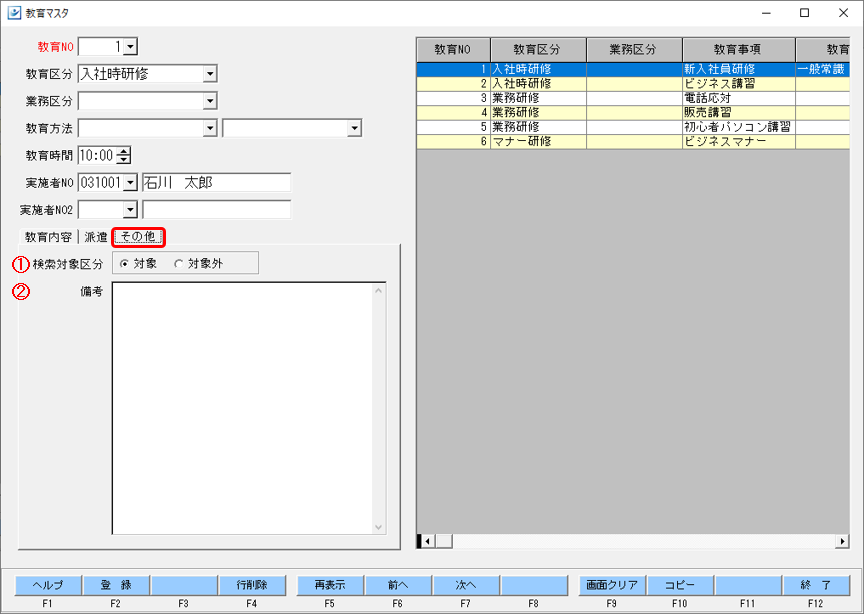This screenshot has width=864, height=614.
Task: Click the 再表示 F5 button
Action: (330, 585)
